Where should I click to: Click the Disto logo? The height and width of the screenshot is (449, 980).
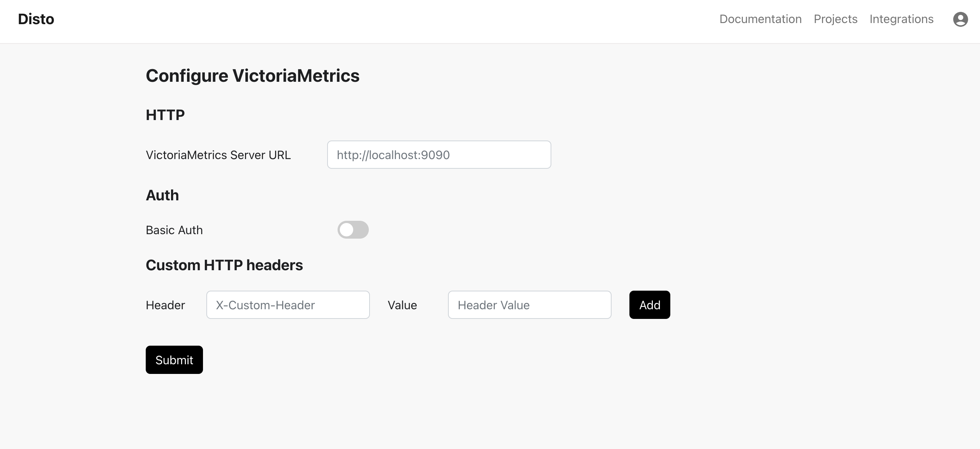pyautogui.click(x=36, y=19)
